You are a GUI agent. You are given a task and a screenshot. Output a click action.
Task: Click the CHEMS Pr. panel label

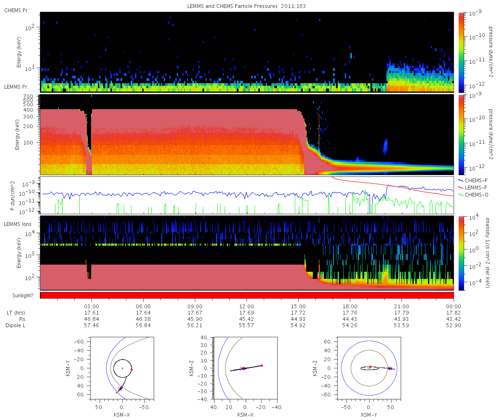[x=16, y=10]
